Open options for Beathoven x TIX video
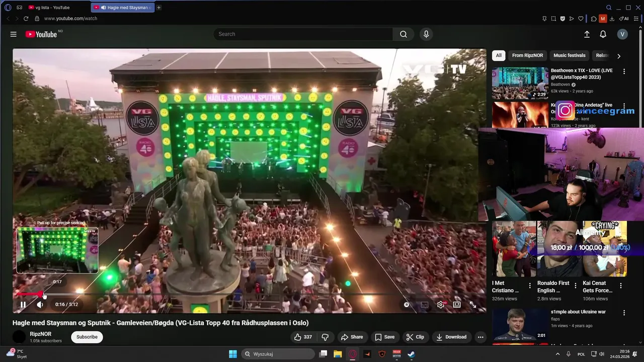 (624, 71)
